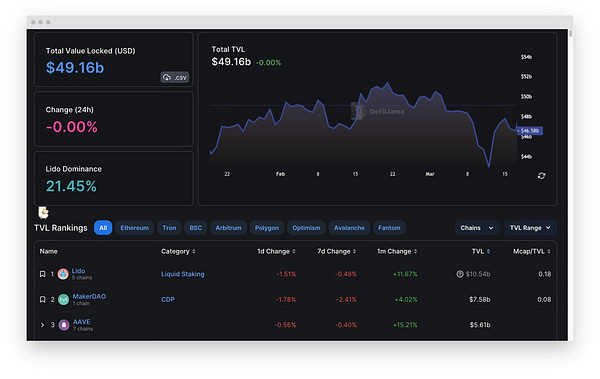Click the Lido Dominance 21.45% value
Image resolution: width=600 pixels, height=379 pixels.
[x=71, y=186]
